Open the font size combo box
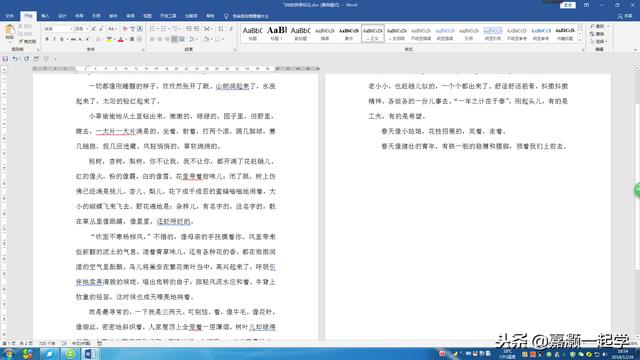The image size is (640, 360). pyautogui.click(x=81, y=29)
